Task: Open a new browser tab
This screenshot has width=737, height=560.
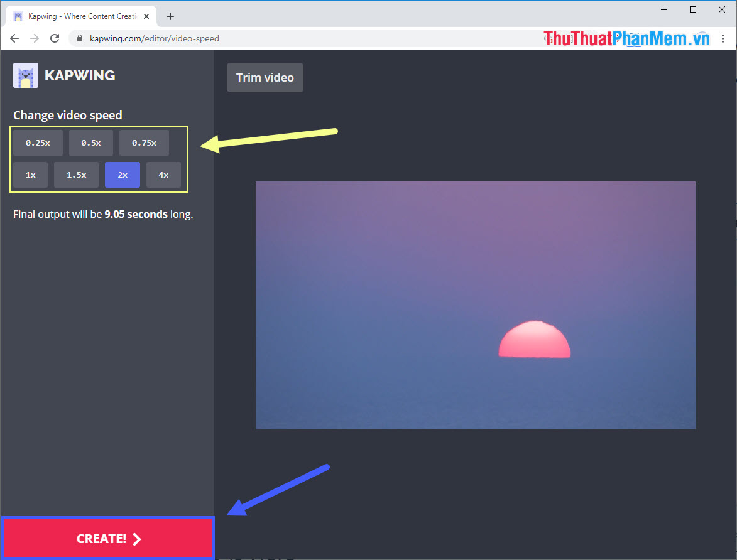Action: [x=170, y=16]
